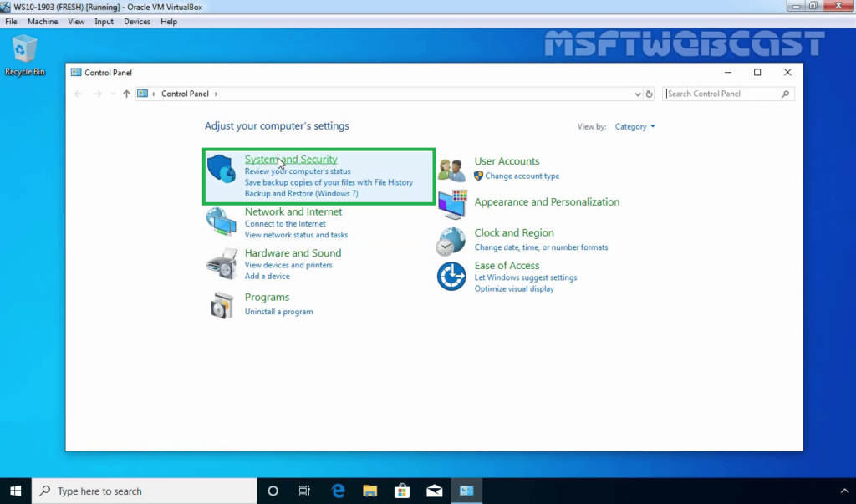
Task: Open the Programs disc box icon
Action: point(222,305)
